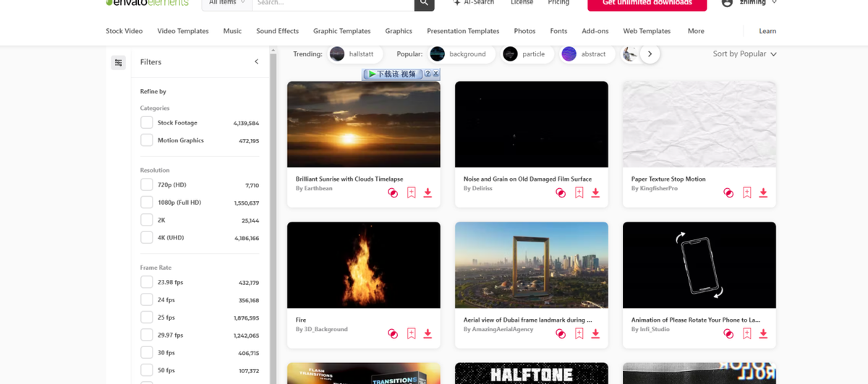The height and width of the screenshot is (384, 868).
Task: Open Sound Effects category
Action: [277, 31]
